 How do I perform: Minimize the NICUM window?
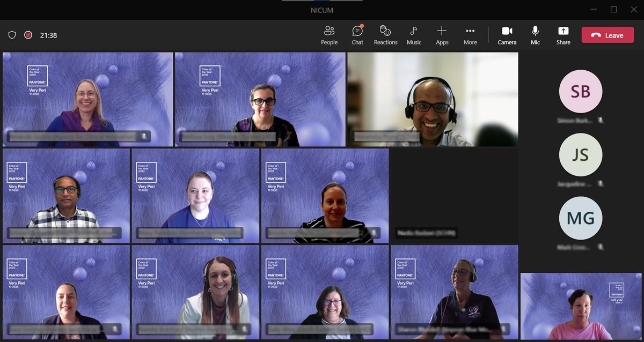(x=594, y=9)
